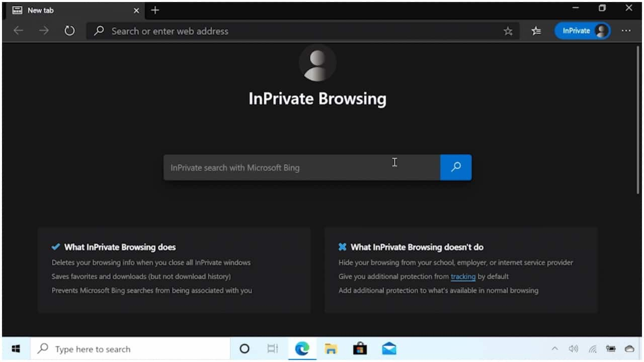Click the volume speaker tray icon

tap(573, 348)
